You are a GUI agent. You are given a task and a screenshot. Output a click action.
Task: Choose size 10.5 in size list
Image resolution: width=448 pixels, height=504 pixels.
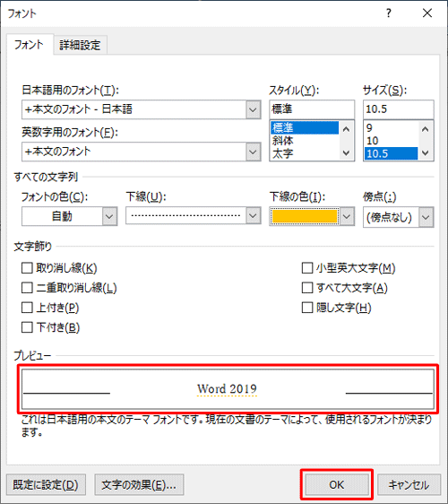click(x=392, y=153)
